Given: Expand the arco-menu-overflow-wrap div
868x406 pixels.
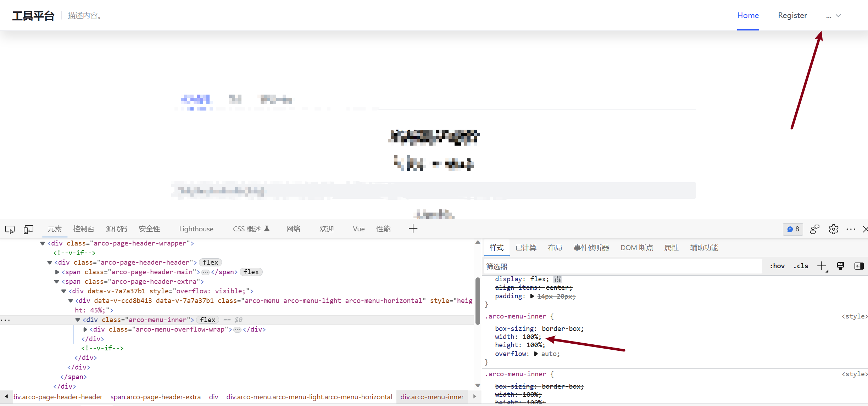Looking at the screenshot, I should tap(85, 329).
